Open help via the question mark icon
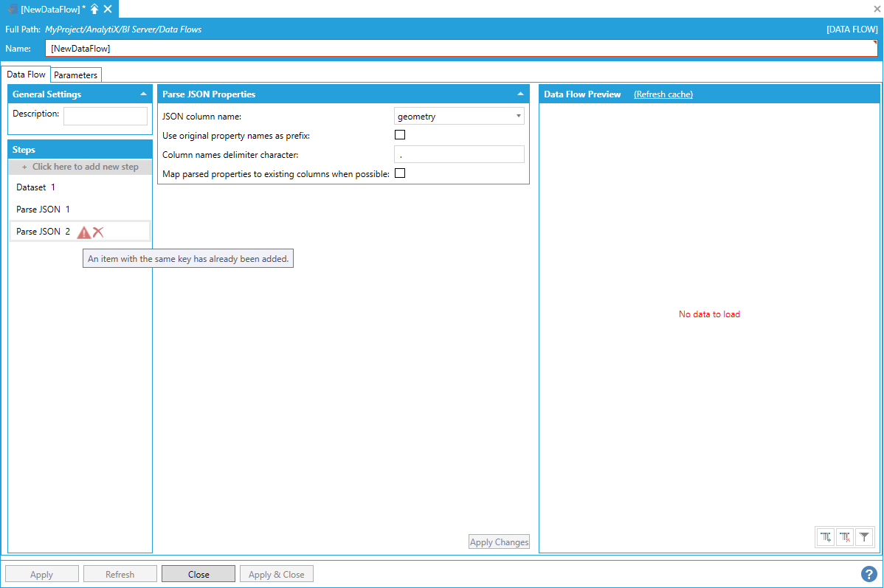This screenshot has height=588, width=884. pyautogui.click(x=869, y=574)
